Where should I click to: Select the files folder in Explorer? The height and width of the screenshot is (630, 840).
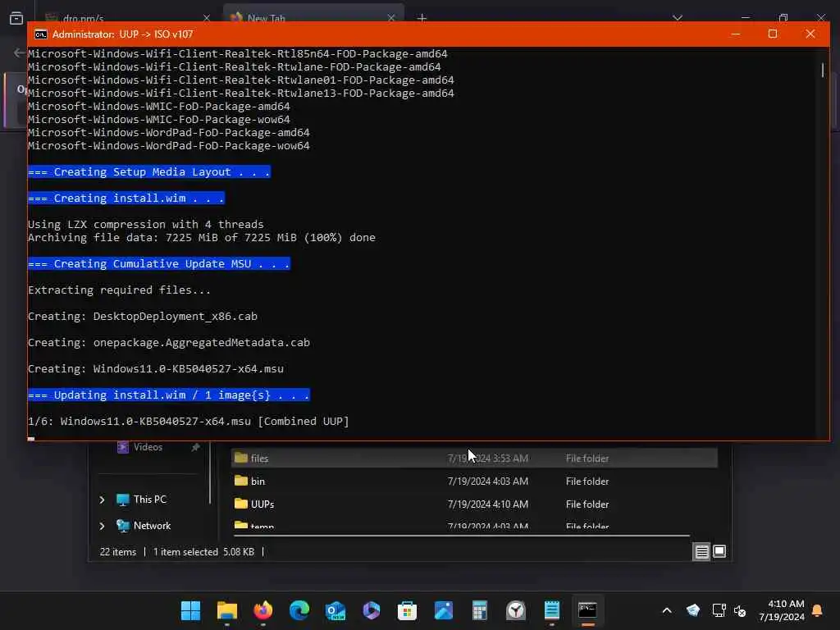click(x=474, y=458)
